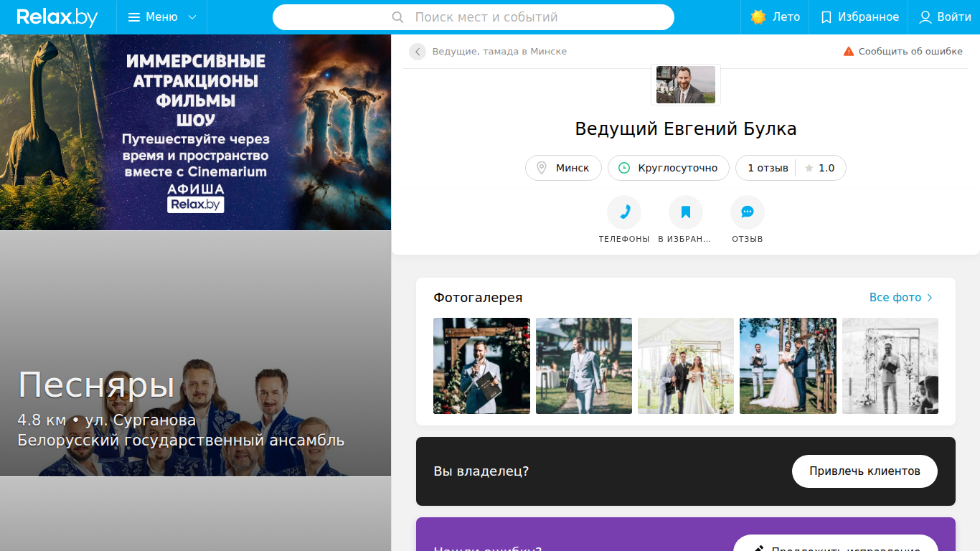Report an error via Сообщить об ошибке
Screen dimensions: 980x551
pos(903,52)
